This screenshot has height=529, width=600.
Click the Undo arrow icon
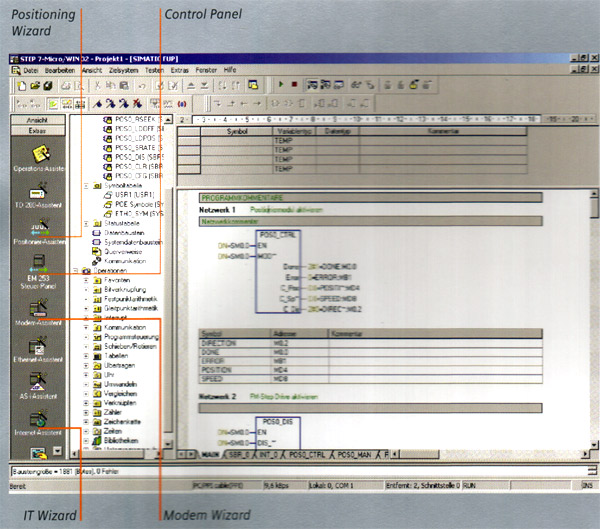tap(142, 85)
